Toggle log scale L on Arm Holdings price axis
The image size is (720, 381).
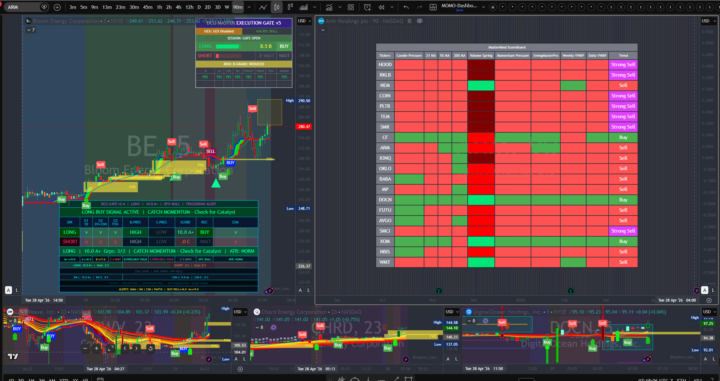coord(713,290)
